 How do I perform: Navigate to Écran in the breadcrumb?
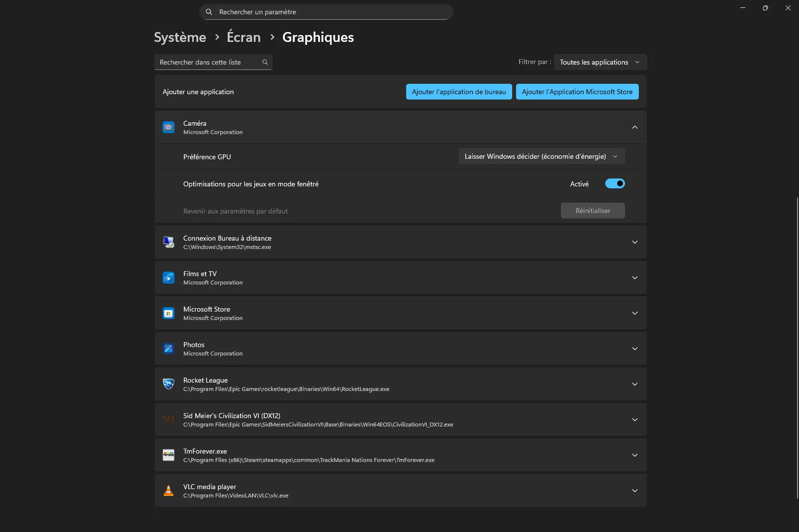[x=243, y=37]
